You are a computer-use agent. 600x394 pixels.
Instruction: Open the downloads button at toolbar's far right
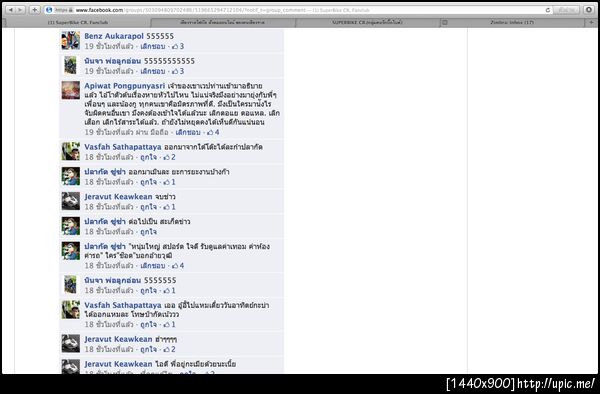coord(589,10)
